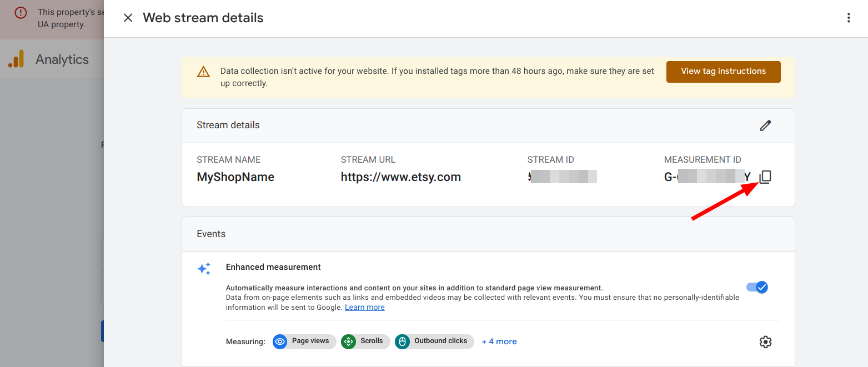Click the Stream details section header

pyautogui.click(x=228, y=124)
